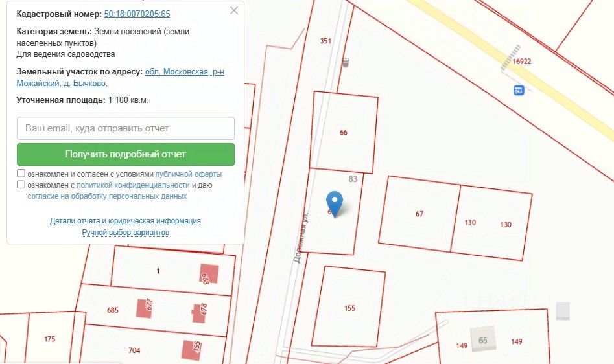Select the building marker 688

pos(209,274)
